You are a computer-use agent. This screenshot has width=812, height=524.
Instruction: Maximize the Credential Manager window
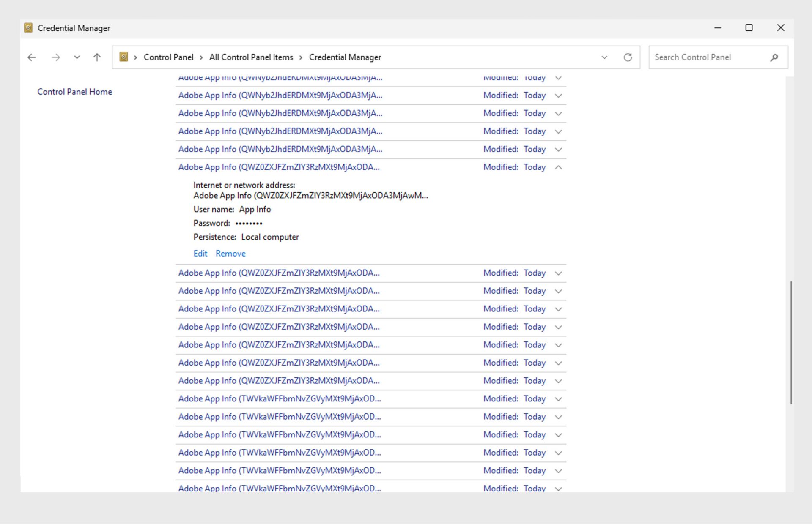[749, 28]
